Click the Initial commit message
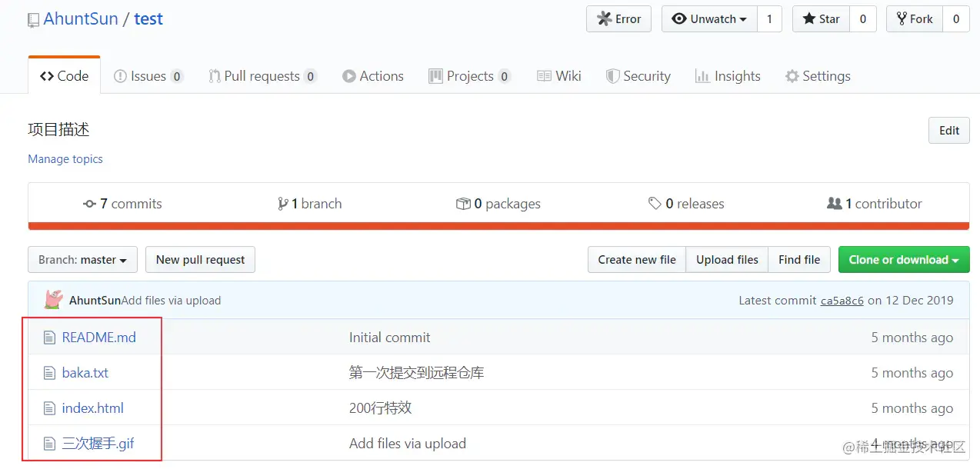980x469 pixels. tap(390, 338)
